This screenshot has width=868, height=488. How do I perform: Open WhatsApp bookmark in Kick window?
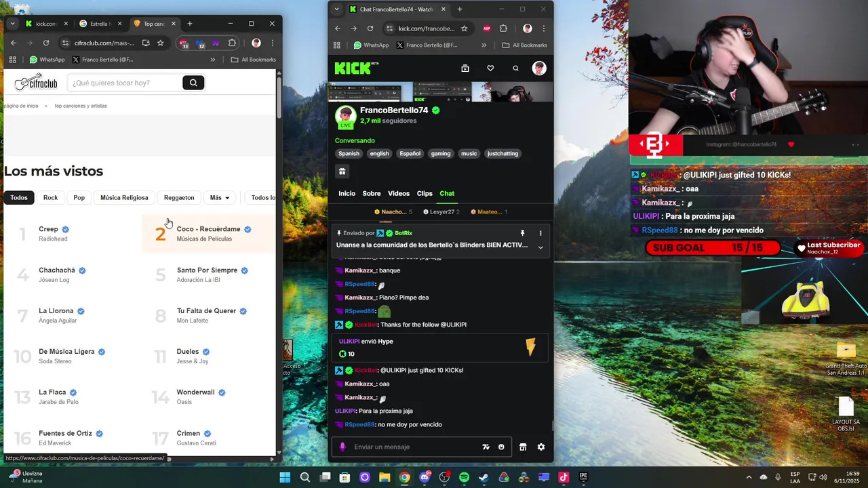(371, 45)
